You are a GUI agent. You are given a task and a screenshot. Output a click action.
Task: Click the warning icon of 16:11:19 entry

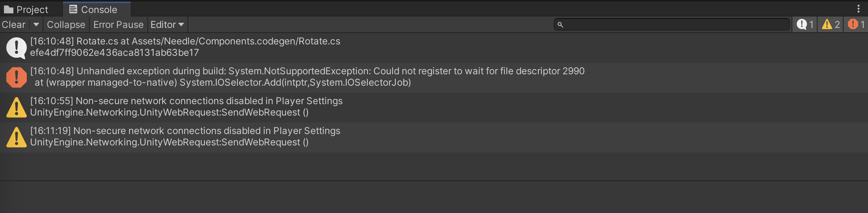[16, 137]
